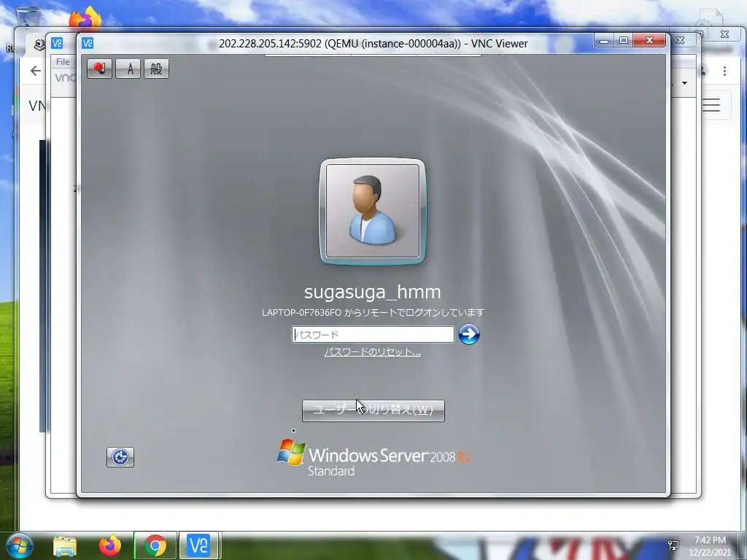Launch Firefox from the taskbar
Image resolution: width=747 pixels, height=560 pixels.
tap(110, 545)
